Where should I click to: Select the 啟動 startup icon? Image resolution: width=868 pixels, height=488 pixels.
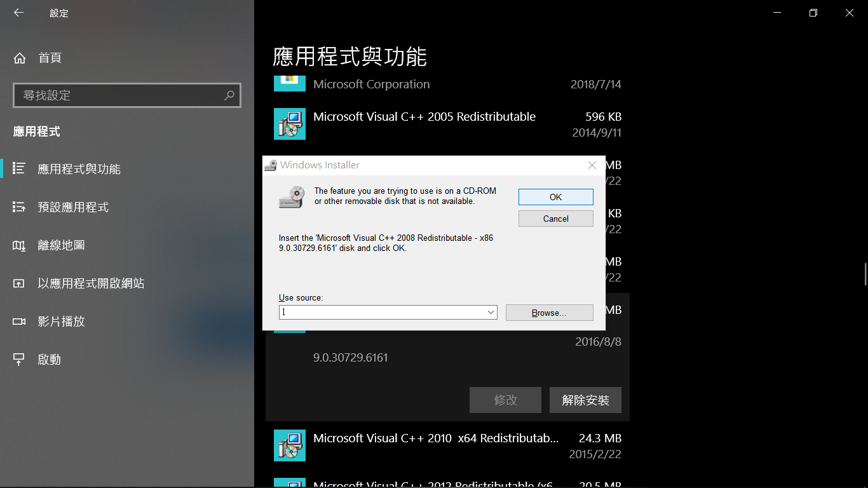pyautogui.click(x=19, y=360)
